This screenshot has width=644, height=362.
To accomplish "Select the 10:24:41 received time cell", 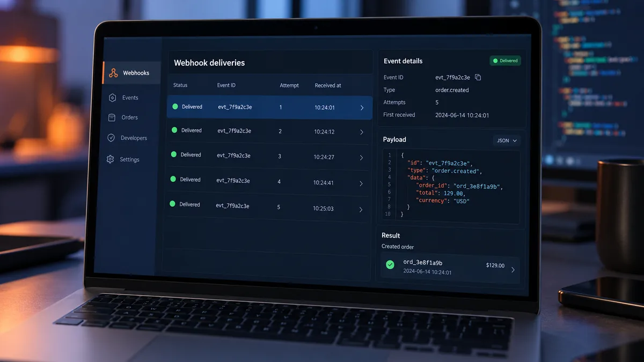I will pyautogui.click(x=324, y=183).
